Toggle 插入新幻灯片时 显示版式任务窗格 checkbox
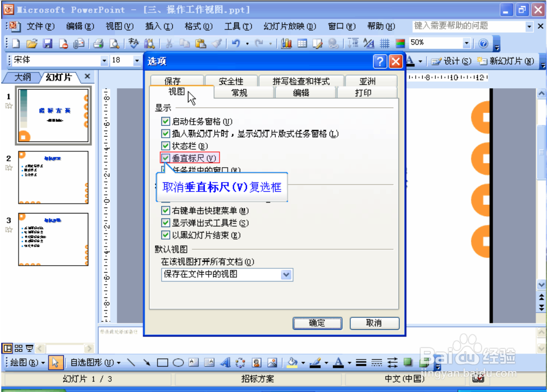 [166, 133]
